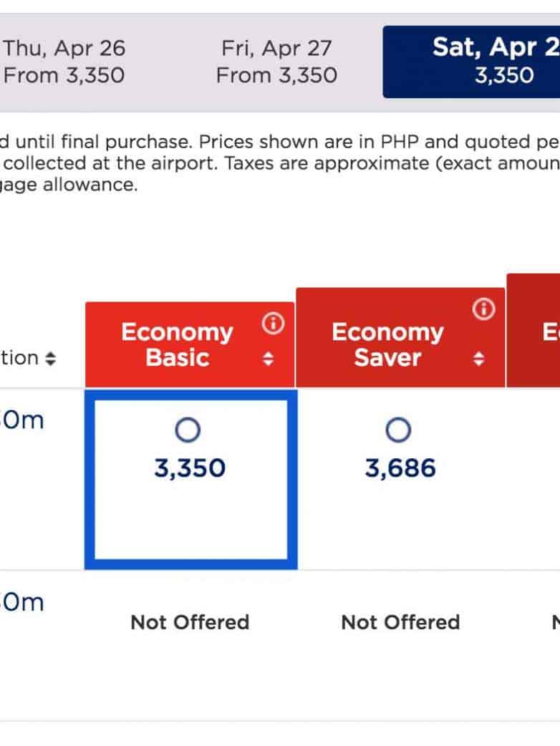Click Not Offered under Economy Saver
This screenshot has width=560, height=746.
pos(400,622)
